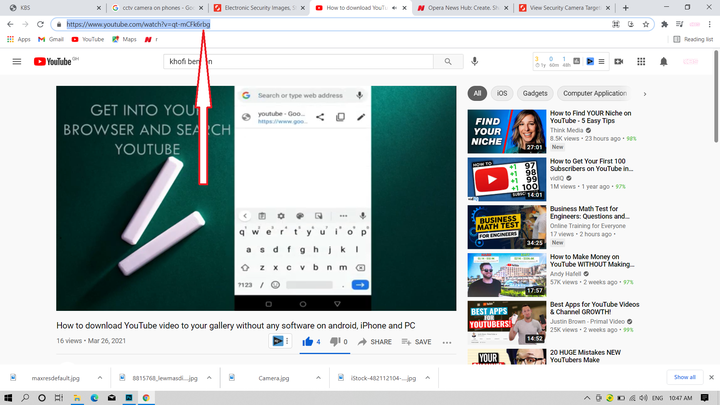
Task: Click the YouTube search input field
Action: tap(298, 62)
